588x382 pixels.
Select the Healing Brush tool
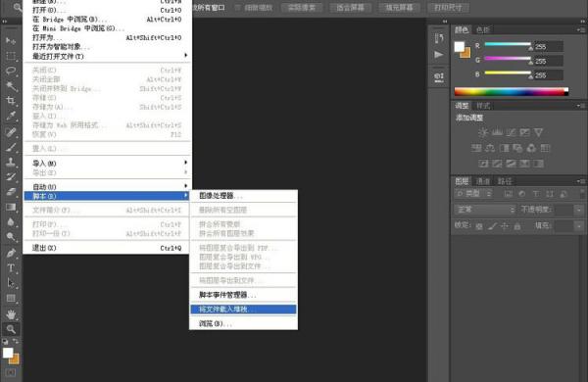[x=11, y=131]
